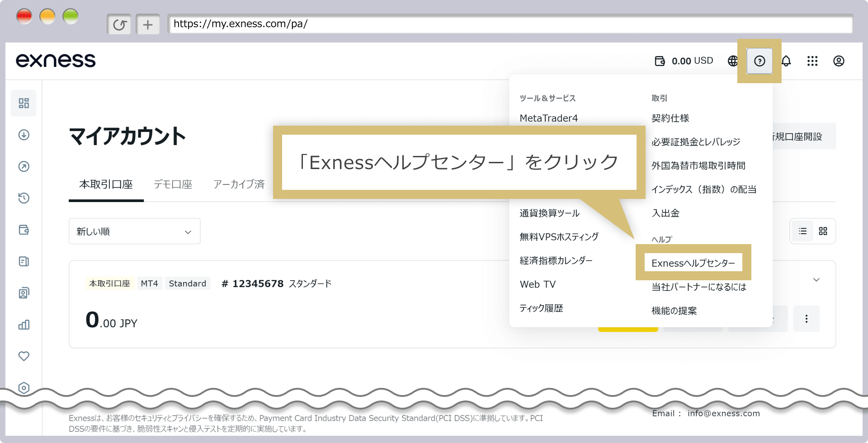Reload the browser page
Image resolution: width=868 pixels, height=443 pixels.
119,24
